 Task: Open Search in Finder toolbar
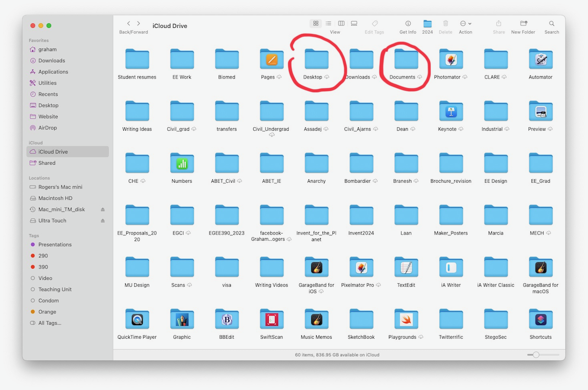(552, 23)
